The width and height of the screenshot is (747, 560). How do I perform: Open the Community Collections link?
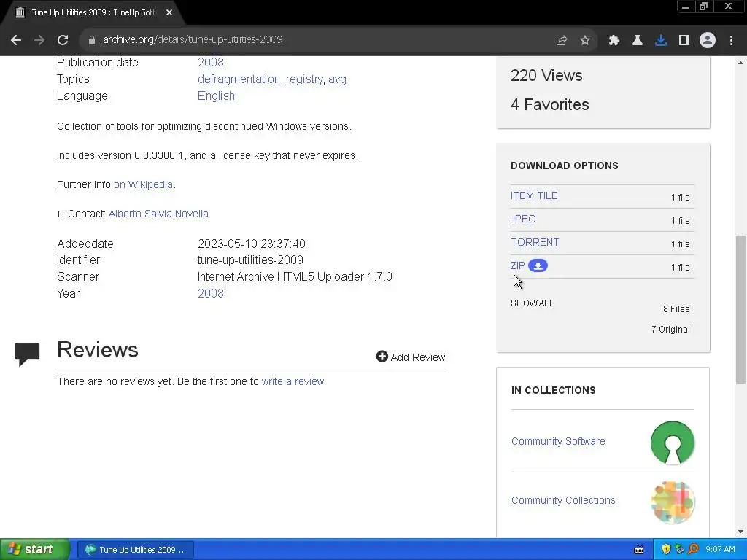tap(563, 500)
